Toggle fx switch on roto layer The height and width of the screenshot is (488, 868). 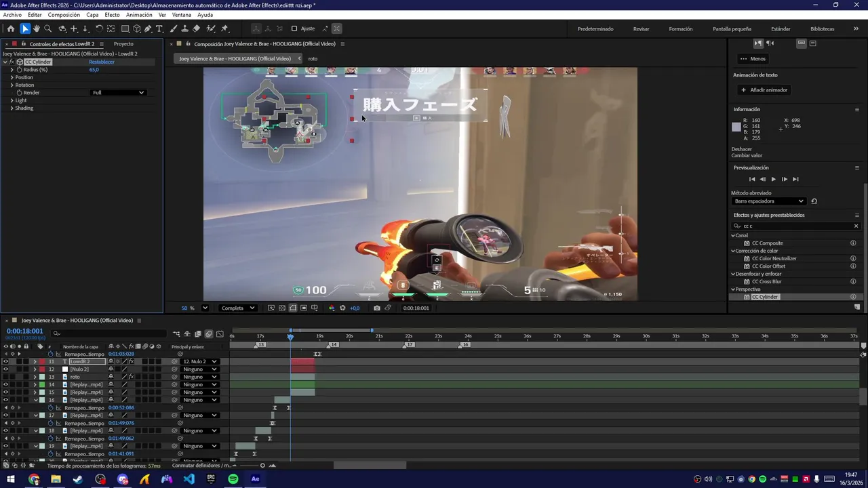tap(131, 377)
